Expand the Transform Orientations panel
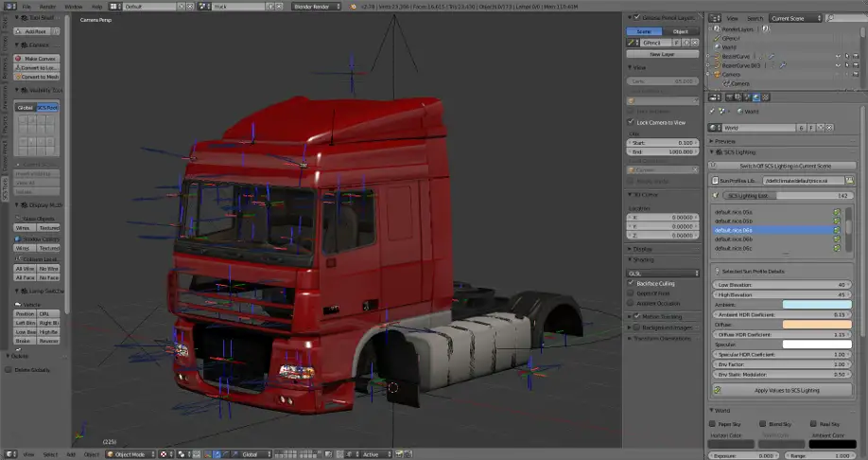 [x=662, y=338]
